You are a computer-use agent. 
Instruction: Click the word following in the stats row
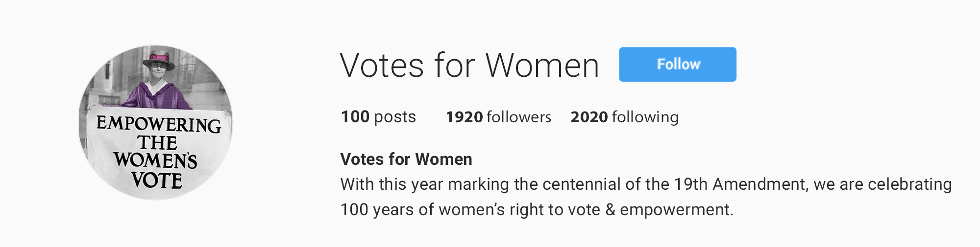[x=645, y=117]
